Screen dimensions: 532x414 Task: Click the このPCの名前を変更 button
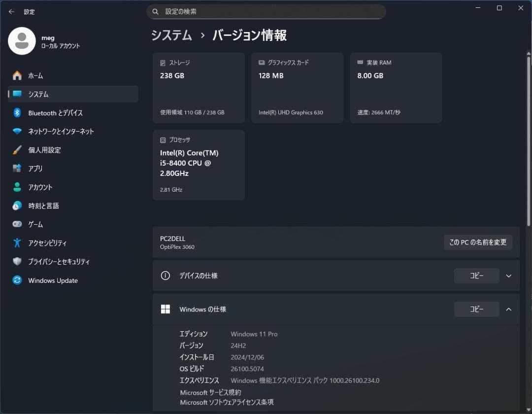pyautogui.click(x=477, y=242)
